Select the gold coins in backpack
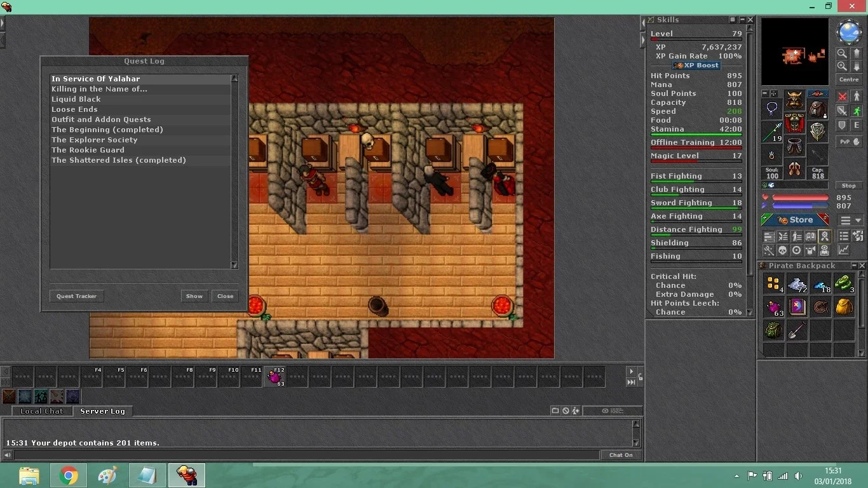The height and width of the screenshot is (488, 868). tap(773, 283)
